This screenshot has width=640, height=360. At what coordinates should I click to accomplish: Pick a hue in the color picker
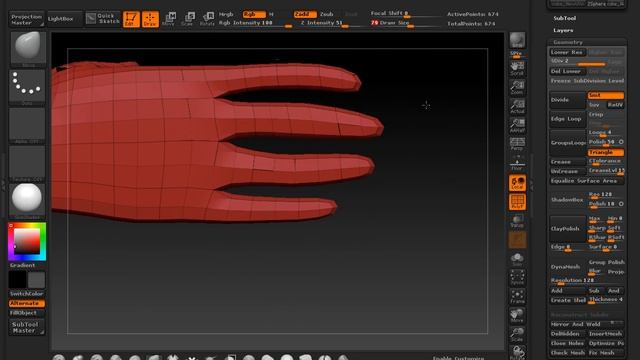(27, 242)
